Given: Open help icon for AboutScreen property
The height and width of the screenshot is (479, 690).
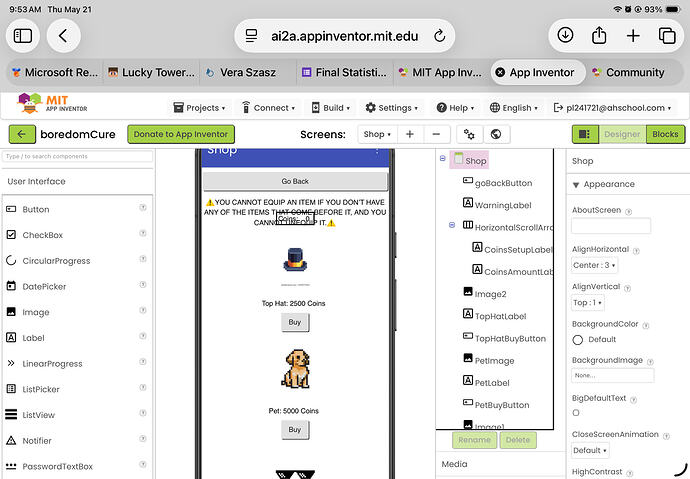Looking at the screenshot, I should pyautogui.click(x=628, y=212).
